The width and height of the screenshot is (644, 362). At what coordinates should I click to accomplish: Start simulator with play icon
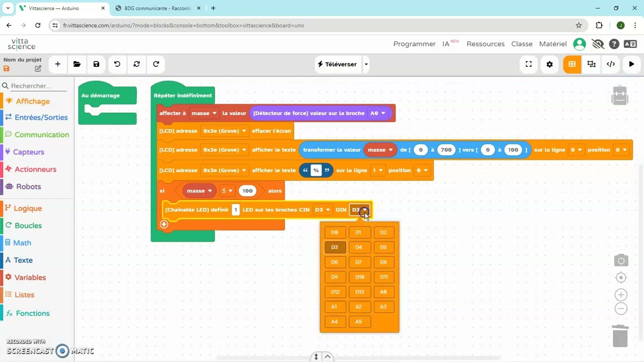click(x=631, y=64)
